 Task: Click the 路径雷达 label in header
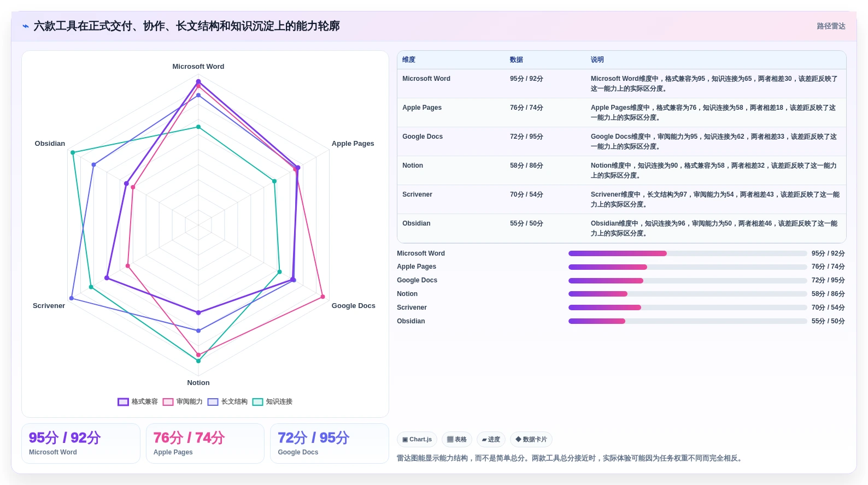pyautogui.click(x=831, y=26)
